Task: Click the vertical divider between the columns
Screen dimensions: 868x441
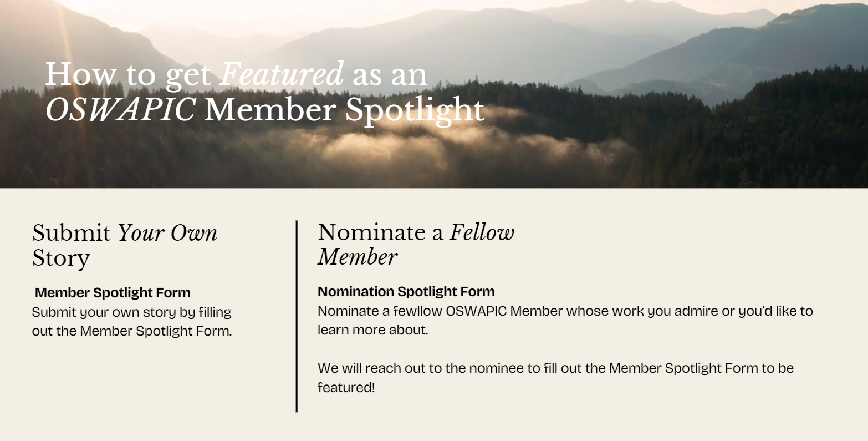Action: click(297, 316)
